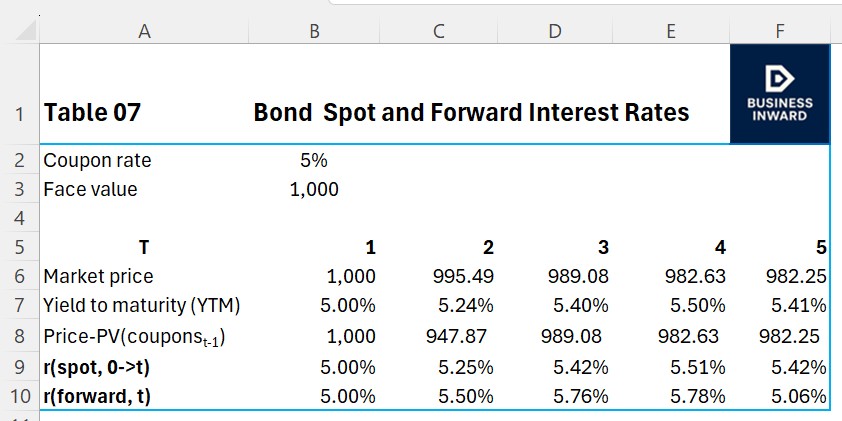Screen dimensions: 842x421
Task: Click the Table 07 title cell
Action: 92,113
